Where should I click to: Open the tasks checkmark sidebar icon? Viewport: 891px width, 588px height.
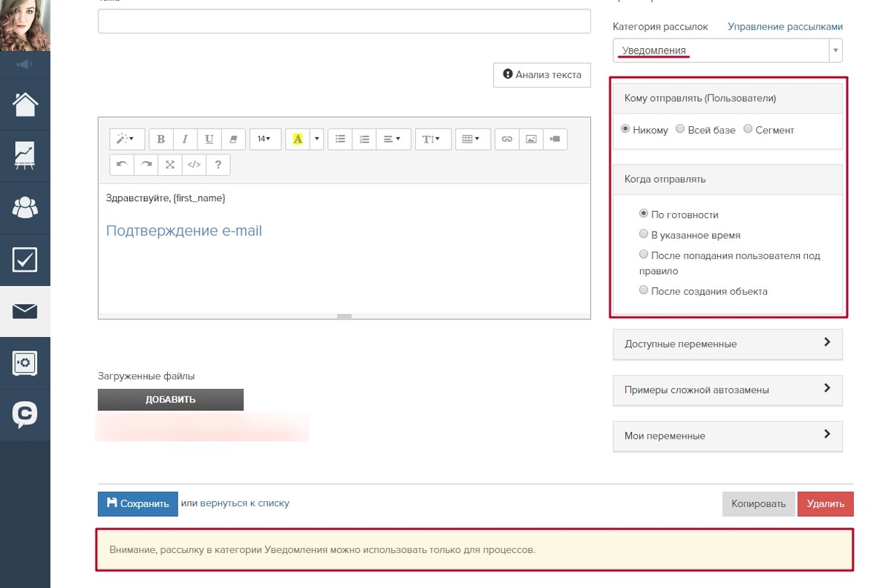pos(25,260)
